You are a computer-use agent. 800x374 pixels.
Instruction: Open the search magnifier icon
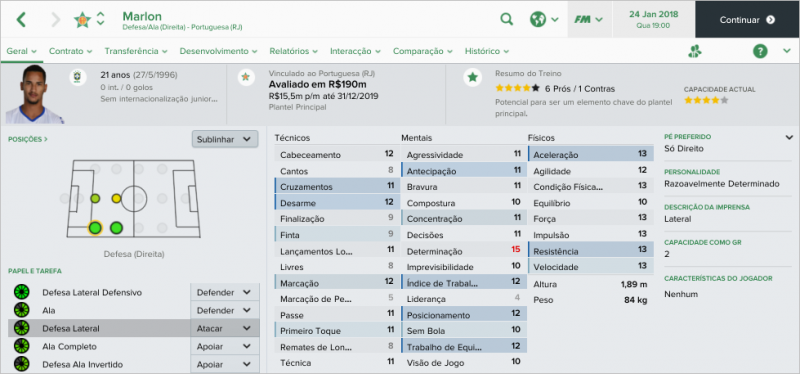coord(506,19)
